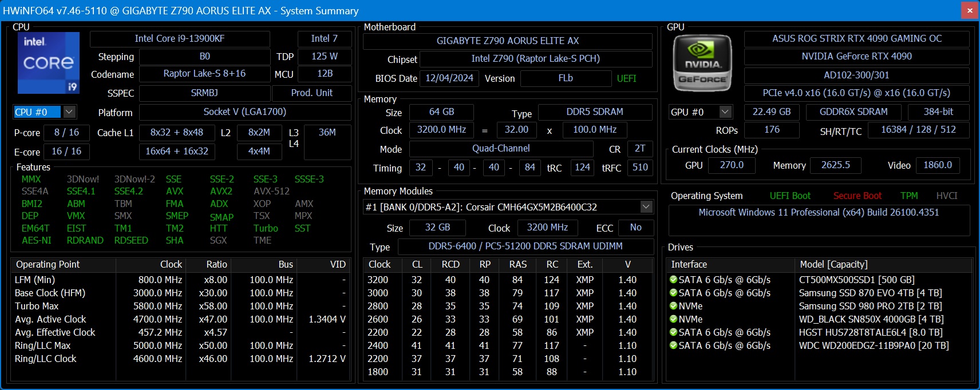The width and height of the screenshot is (980, 390).
Task: Click the Raptor Lake-S 8+16 codename field
Action: 205,74
